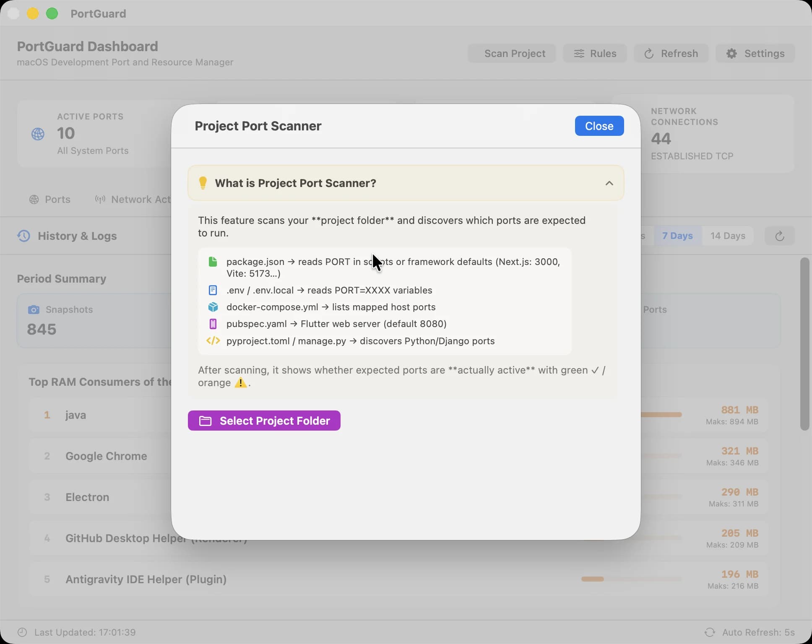Image resolution: width=812 pixels, height=644 pixels.
Task: Open Scan Project in the toolbar
Action: (512, 53)
